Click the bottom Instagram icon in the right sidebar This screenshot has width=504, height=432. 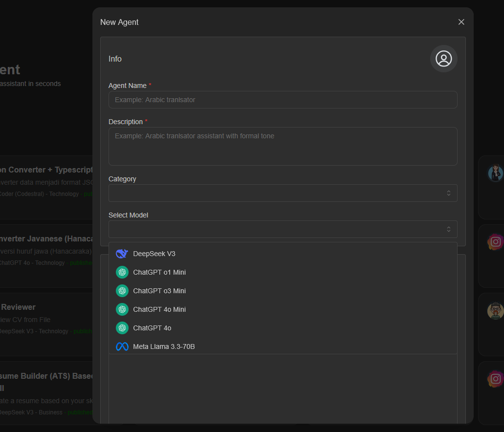point(496,379)
